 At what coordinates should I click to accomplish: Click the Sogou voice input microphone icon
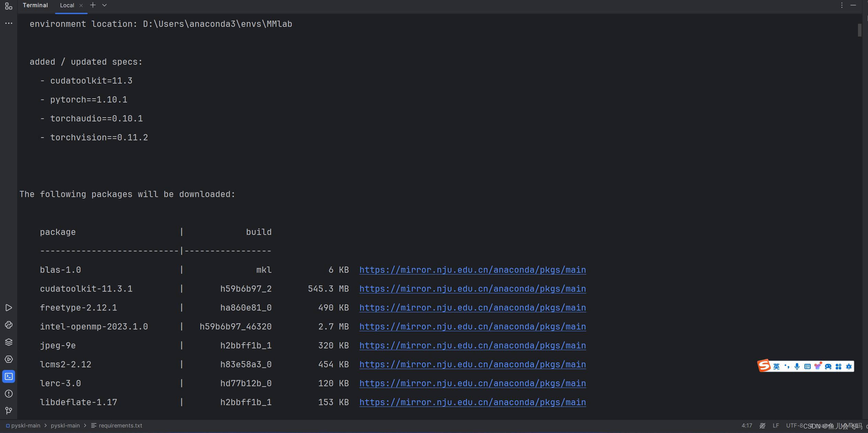point(797,366)
